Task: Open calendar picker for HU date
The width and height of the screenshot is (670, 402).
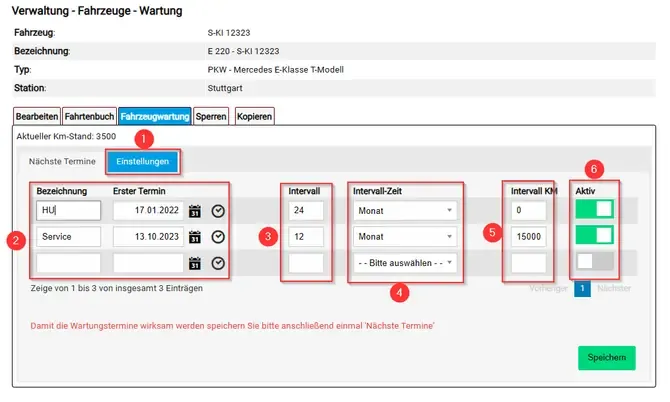Action: click(195, 211)
